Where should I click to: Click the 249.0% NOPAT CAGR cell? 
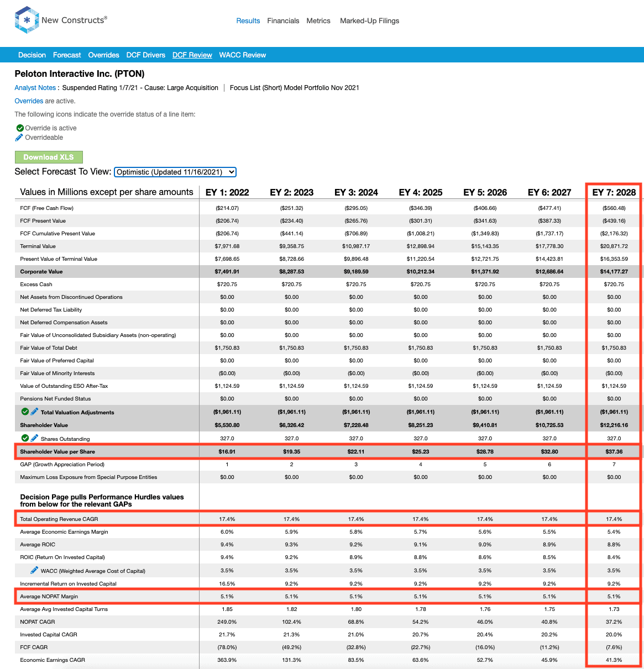(x=227, y=622)
